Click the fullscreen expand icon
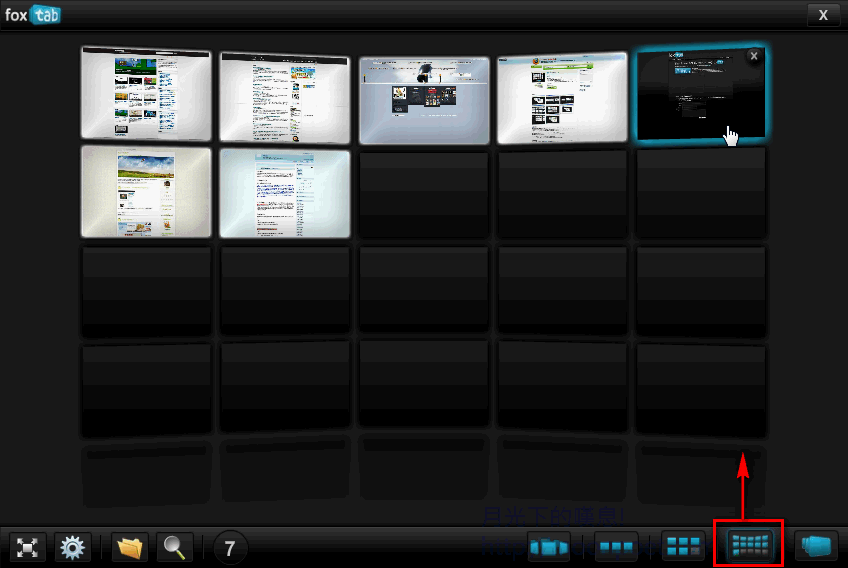The width and height of the screenshot is (848, 568). (27, 548)
